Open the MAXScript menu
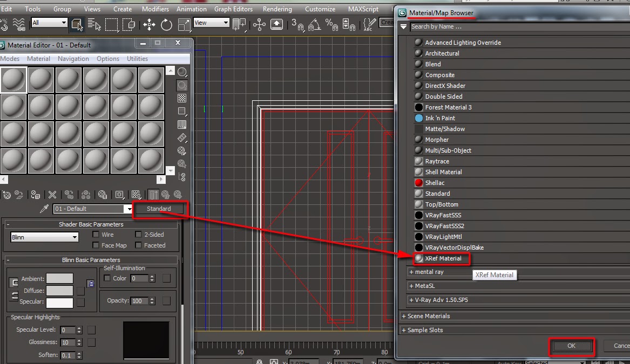The image size is (630, 364). (x=363, y=9)
